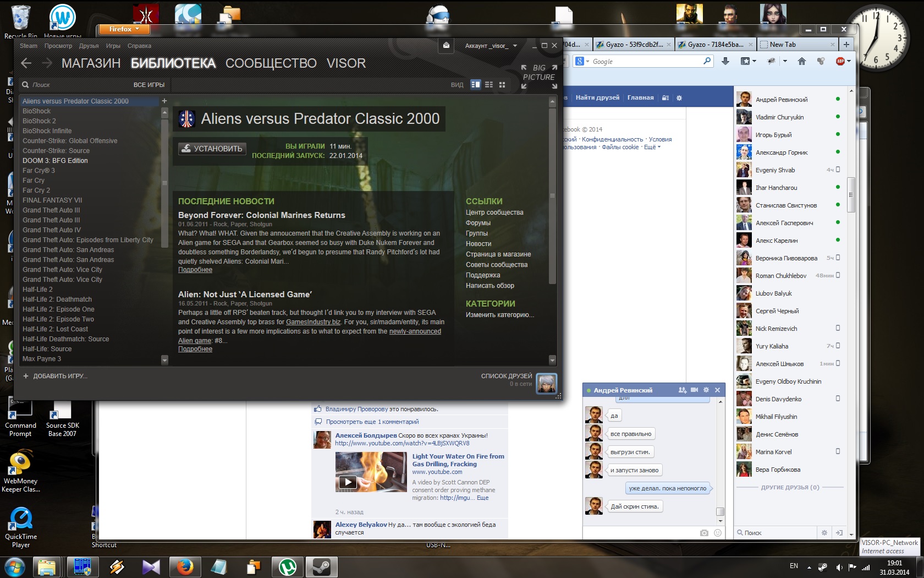
Task: Click the volume speaker tray icon
Action: [x=839, y=567]
